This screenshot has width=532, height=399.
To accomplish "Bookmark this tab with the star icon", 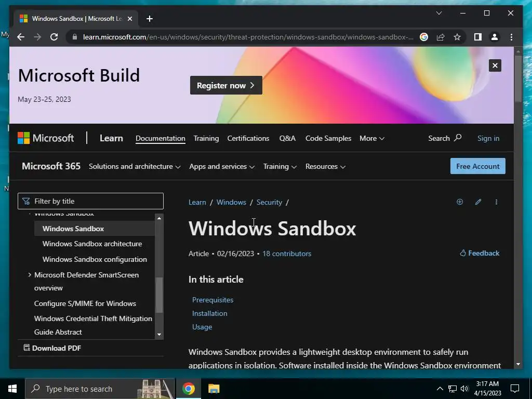I will (457, 37).
